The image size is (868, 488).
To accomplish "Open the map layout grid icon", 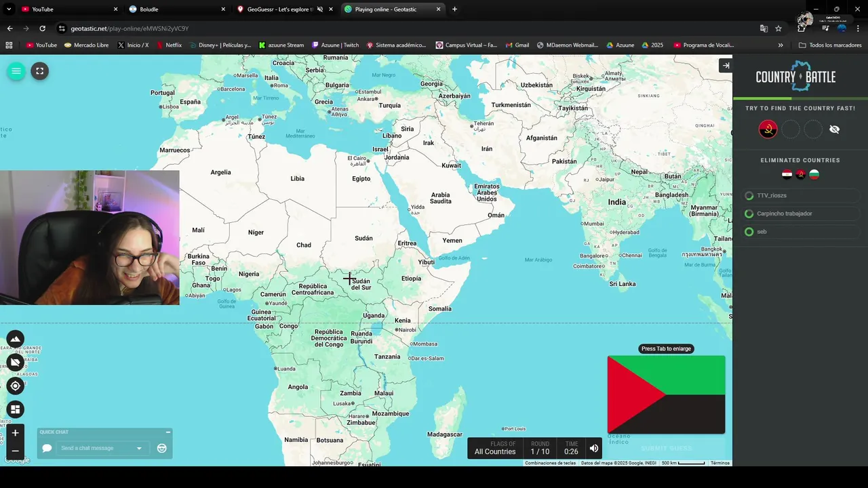I will (x=15, y=409).
